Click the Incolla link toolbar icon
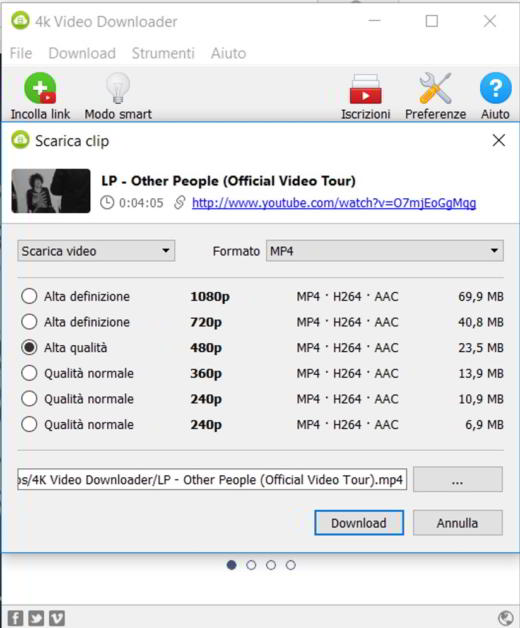Screen dimensions: 520x628 (x=40, y=89)
